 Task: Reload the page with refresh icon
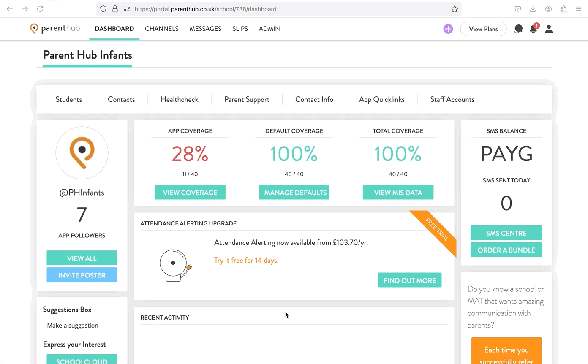[40, 9]
